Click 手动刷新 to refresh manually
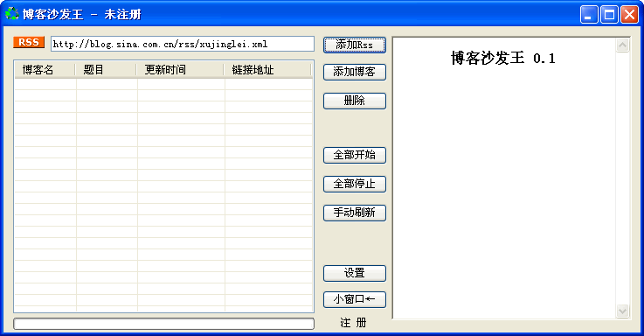Viewport: 644px width, 336px height. click(x=355, y=213)
